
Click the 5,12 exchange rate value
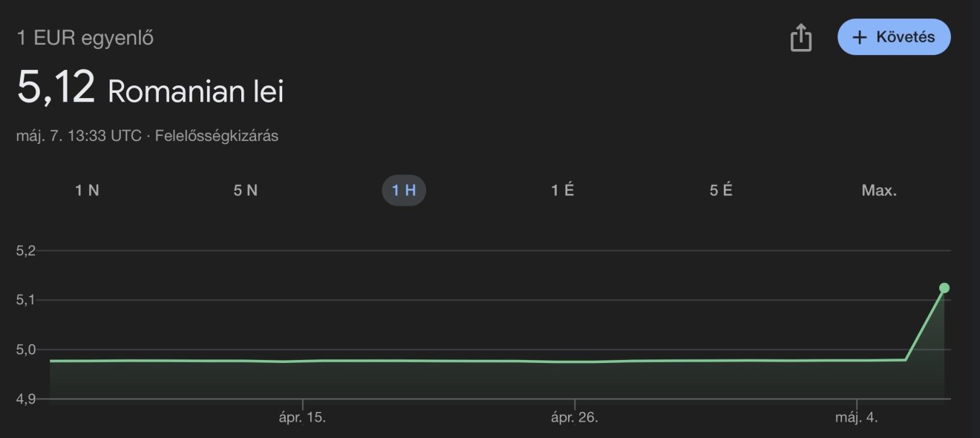tap(56, 88)
